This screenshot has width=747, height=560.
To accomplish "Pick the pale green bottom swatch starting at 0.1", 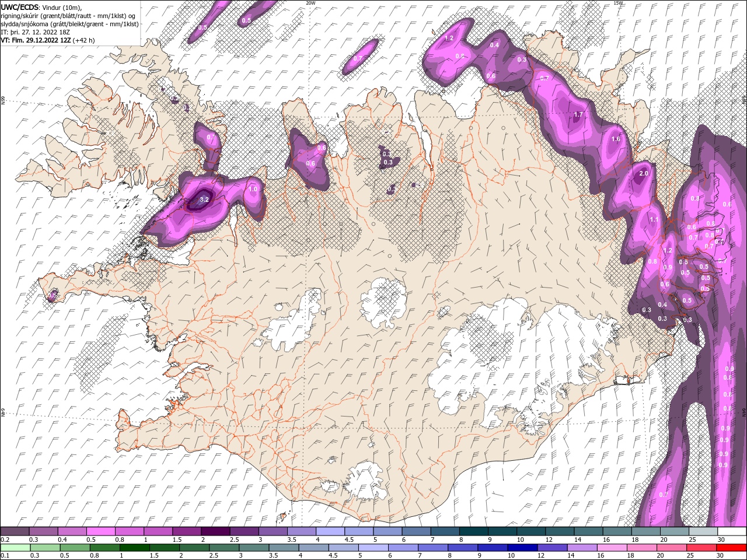I will tap(15, 548).
